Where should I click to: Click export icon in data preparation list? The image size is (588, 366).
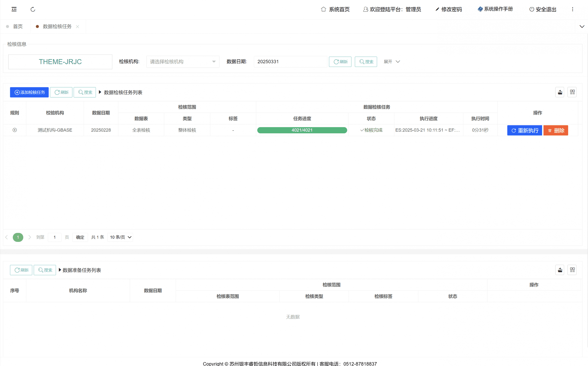(560, 270)
